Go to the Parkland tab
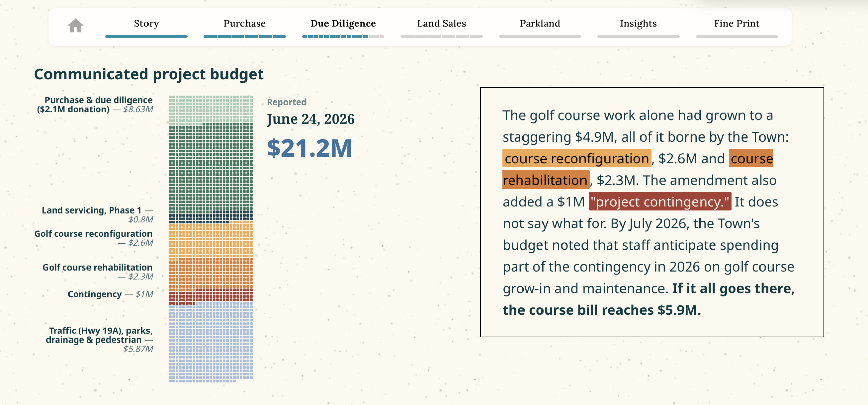Viewport: 868px width, 405px height. tap(540, 23)
